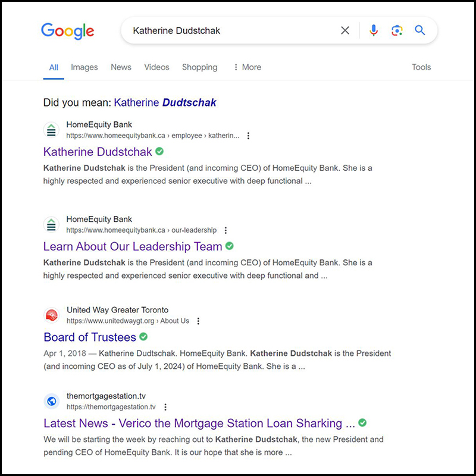Switch to the Images tab
Screen dimensions: 476x476
coord(84,67)
